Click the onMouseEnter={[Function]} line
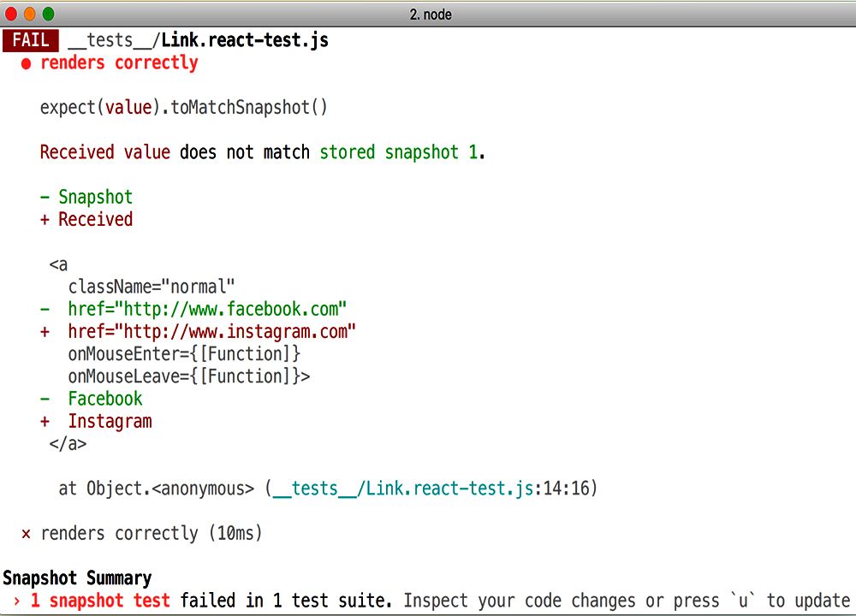The width and height of the screenshot is (856, 616). coord(184,354)
